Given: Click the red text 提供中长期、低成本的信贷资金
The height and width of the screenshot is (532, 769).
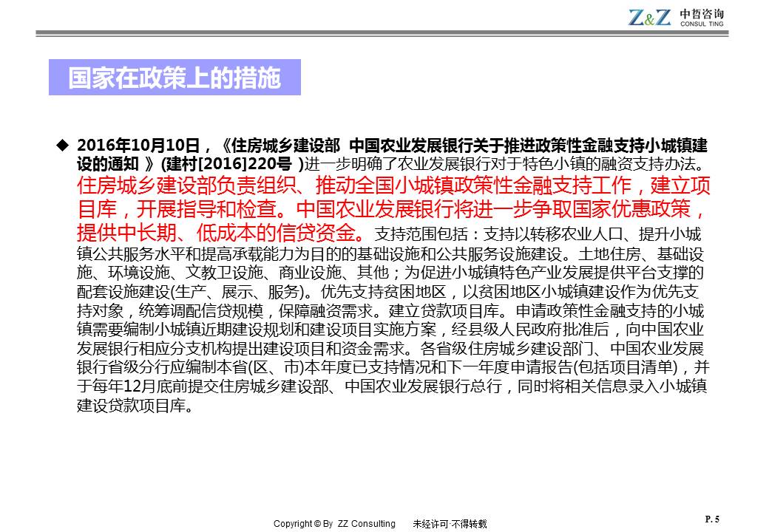Looking at the screenshot, I should click(x=220, y=233).
